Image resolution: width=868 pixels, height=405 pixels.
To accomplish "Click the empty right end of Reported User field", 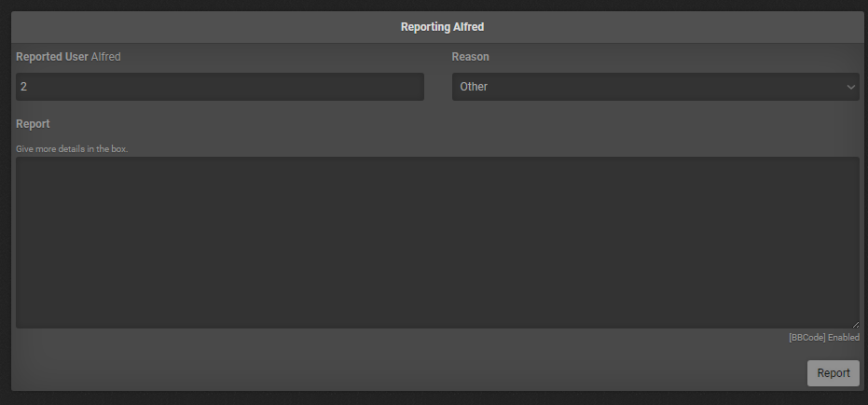I will [x=392, y=87].
